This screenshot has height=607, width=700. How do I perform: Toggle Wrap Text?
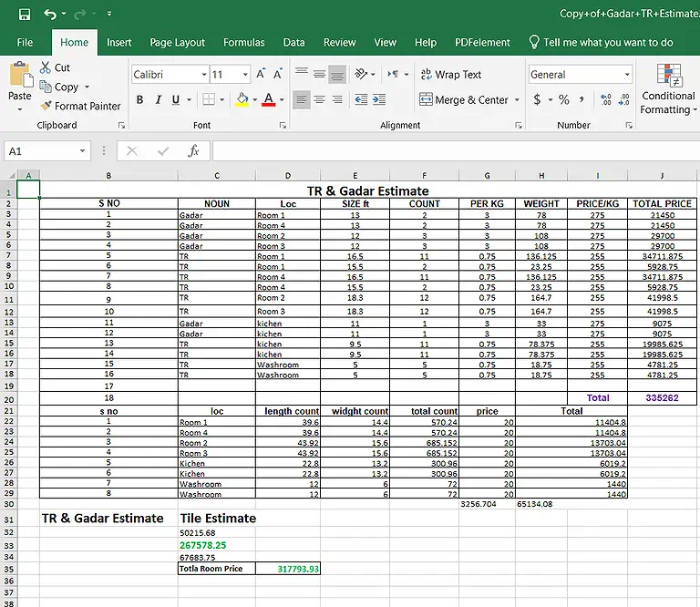(450, 75)
